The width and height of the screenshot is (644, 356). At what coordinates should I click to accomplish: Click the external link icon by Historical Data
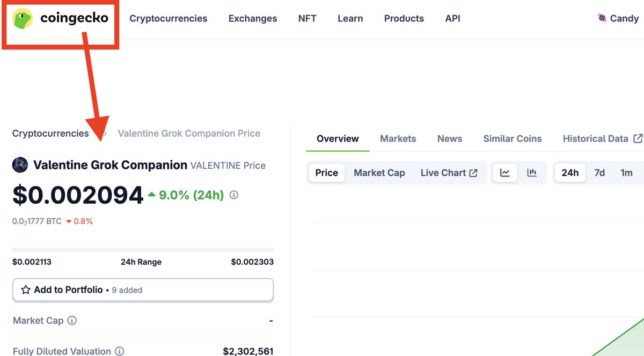[x=638, y=138]
